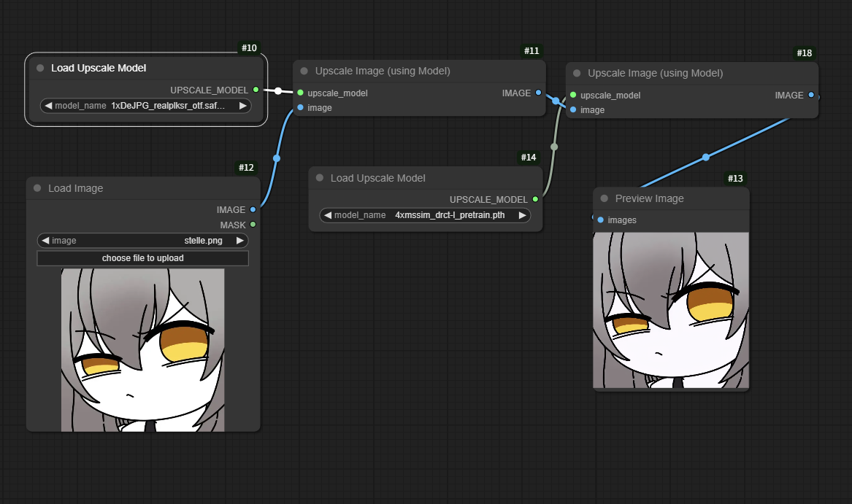Open model_name dropdown showing 1xDeJPG_realplksr_otf
This screenshot has height=504, width=852.
(146, 106)
